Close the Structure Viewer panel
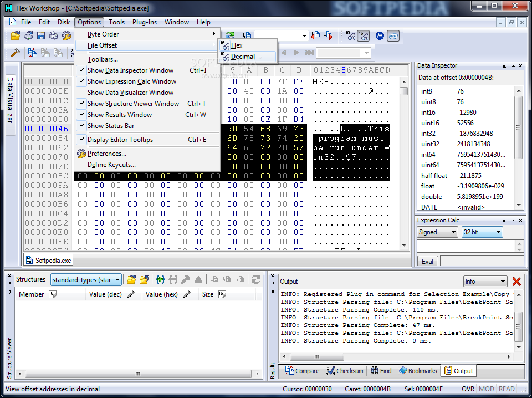532x398 pixels. point(9,276)
